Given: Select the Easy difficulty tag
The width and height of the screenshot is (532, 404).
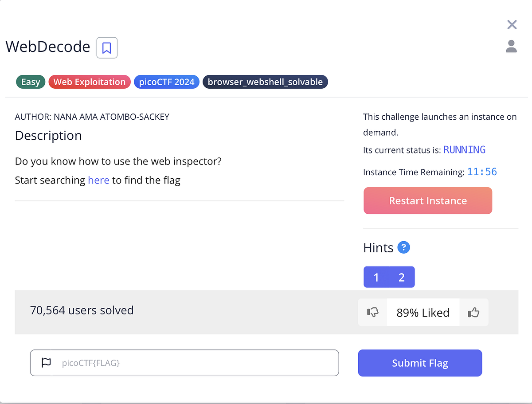Looking at the screenshot, I should (30, 82).
